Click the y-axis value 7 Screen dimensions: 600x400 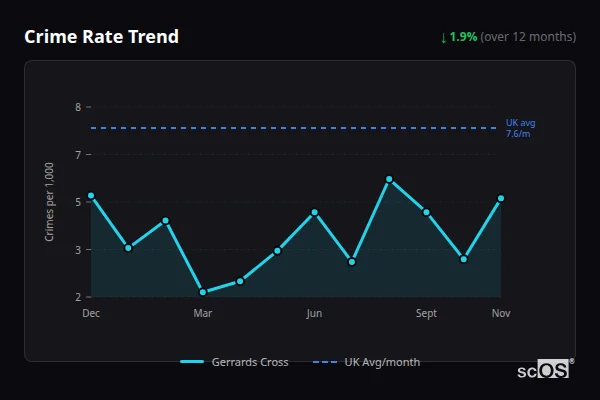click(x=78, y=155)
